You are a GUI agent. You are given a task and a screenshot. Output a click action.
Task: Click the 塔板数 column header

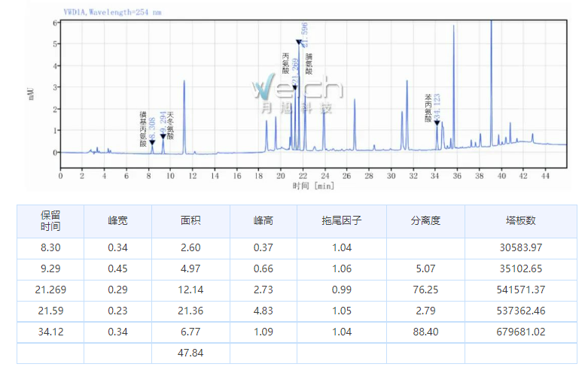(521, 221)
